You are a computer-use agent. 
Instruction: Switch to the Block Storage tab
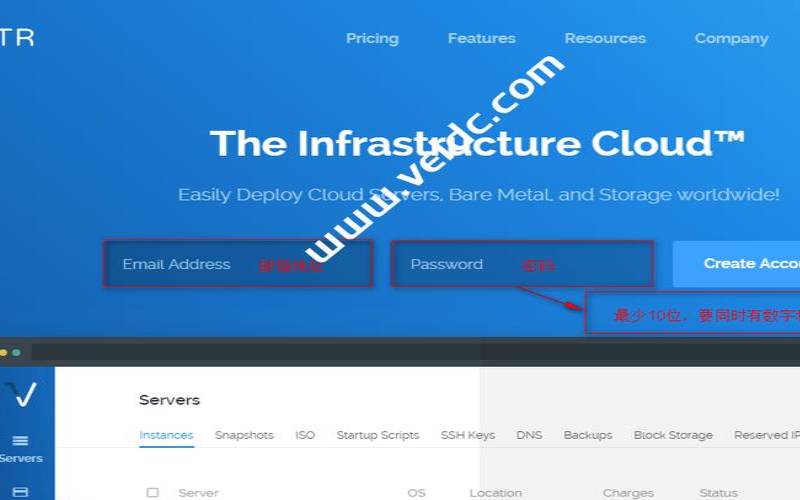tap(673, 435)
